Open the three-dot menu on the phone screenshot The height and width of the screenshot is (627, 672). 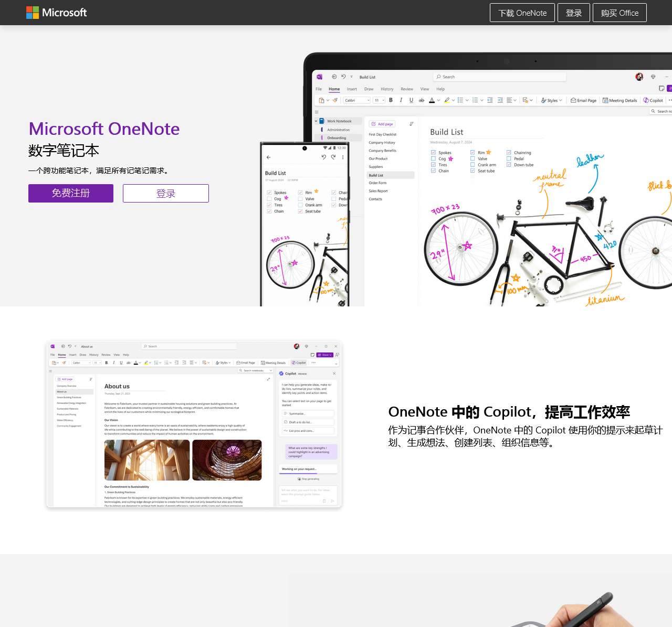click(343, 157)
